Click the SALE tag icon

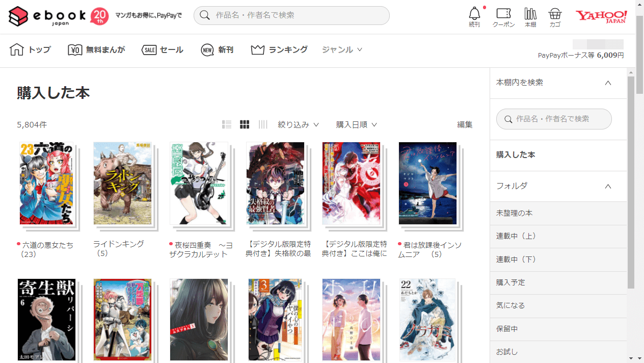coord(149,49)
